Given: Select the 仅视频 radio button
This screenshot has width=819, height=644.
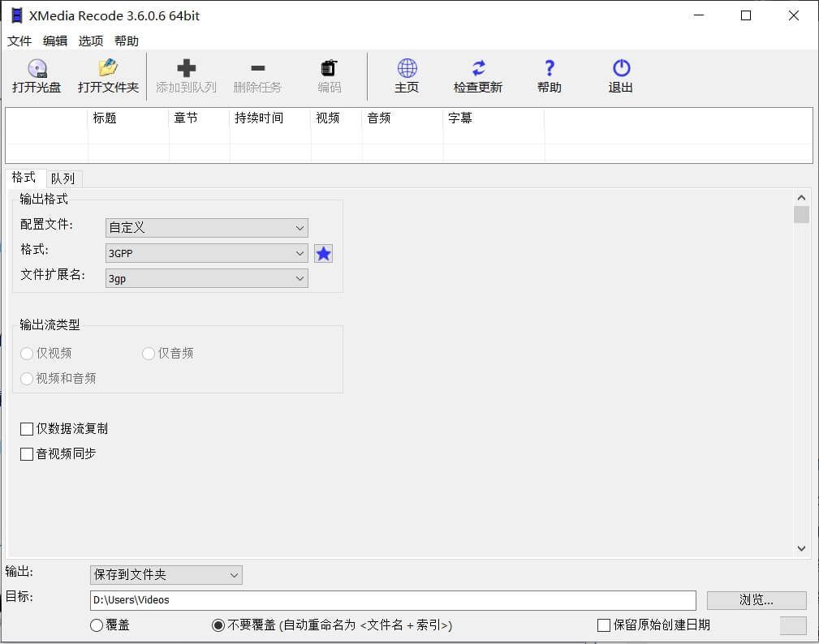Looking at the screenshot, I should [27, 354].
